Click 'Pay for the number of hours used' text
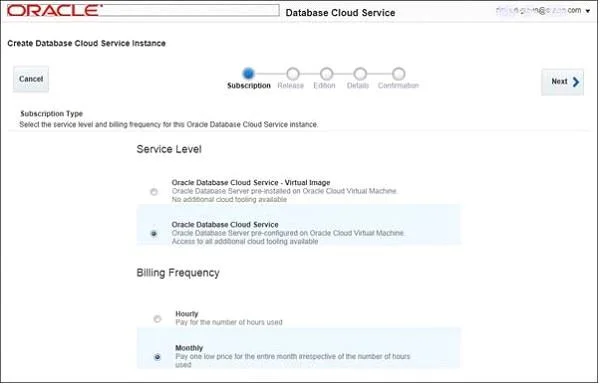This screenshot has width=600, height=385. [229, 322]
